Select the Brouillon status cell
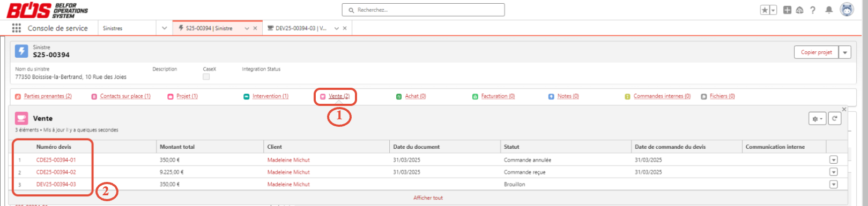868x206 pixels. click(x=514, y=184)
